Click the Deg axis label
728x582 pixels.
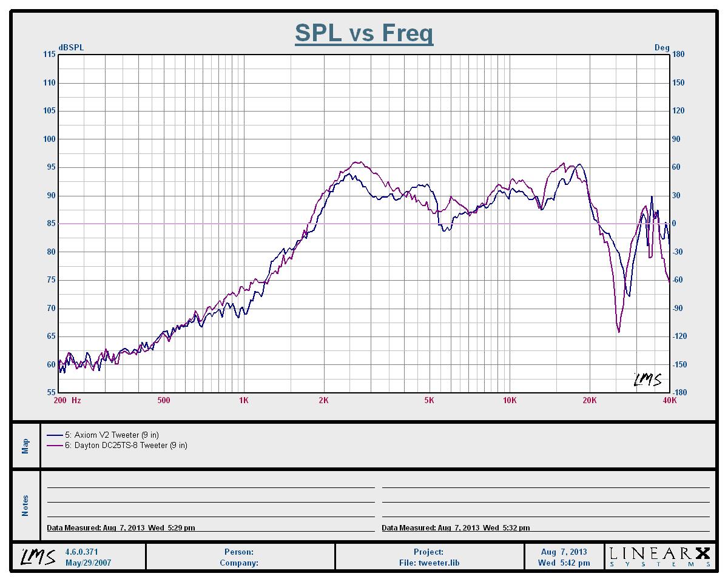[661, 47]
